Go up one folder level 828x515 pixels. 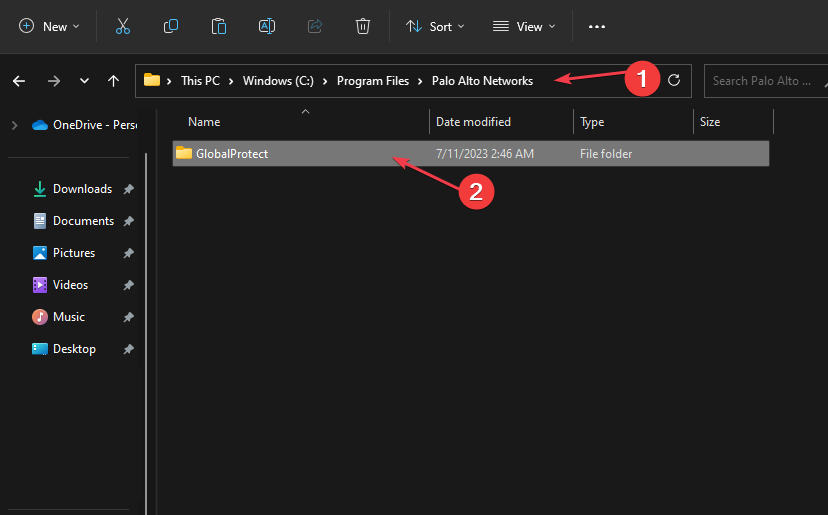tap(113, 81)
